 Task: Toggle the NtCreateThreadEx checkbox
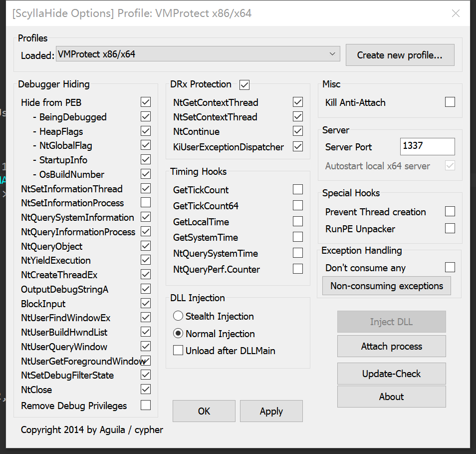pos(146,274)
